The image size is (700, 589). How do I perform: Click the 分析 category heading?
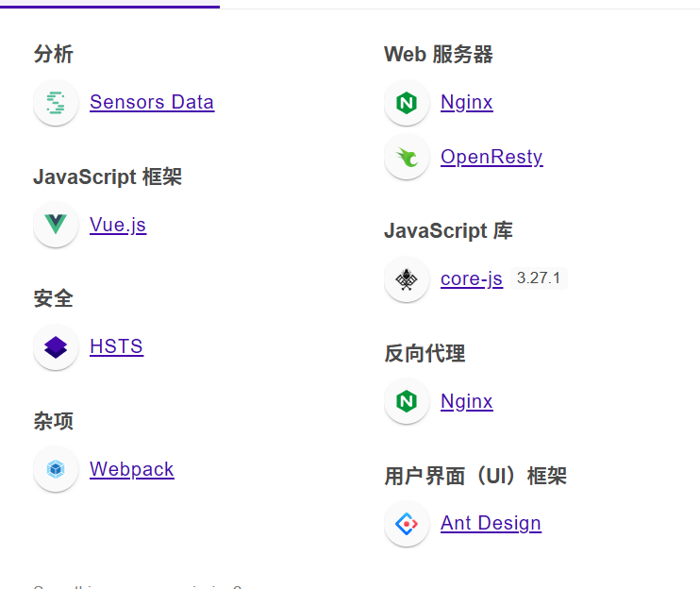(53, 54)
